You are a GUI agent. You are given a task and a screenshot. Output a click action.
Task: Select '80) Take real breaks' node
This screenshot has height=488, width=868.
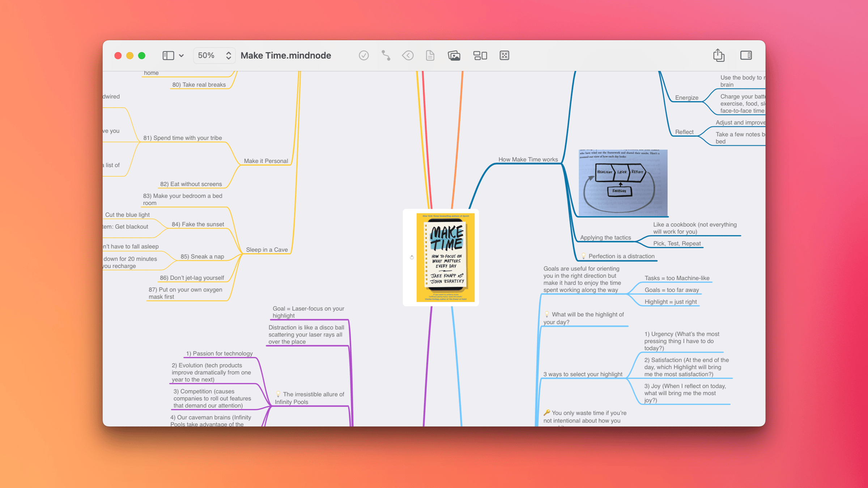(199, 85)
